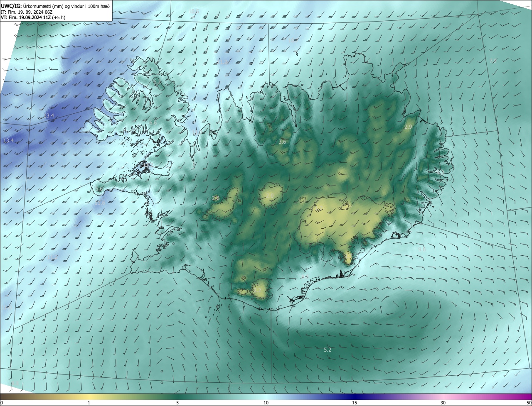Image resolution: width=532 pixels, height=406 pixels.
Task: Click the 50 tick on the colour scale
Action: point(529,403)
